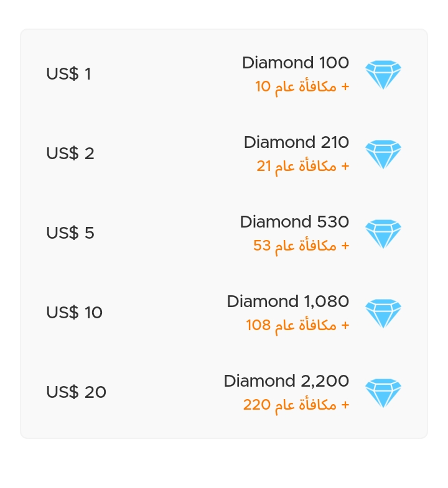Click the orange bonus 220 text
The image size is (448, 488).
(296, 405)
